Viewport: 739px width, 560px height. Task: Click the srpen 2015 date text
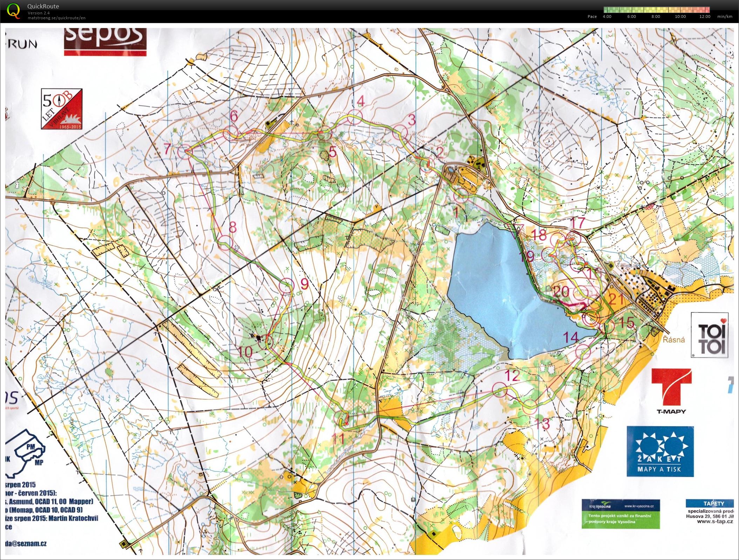click(x=20, y=485)
